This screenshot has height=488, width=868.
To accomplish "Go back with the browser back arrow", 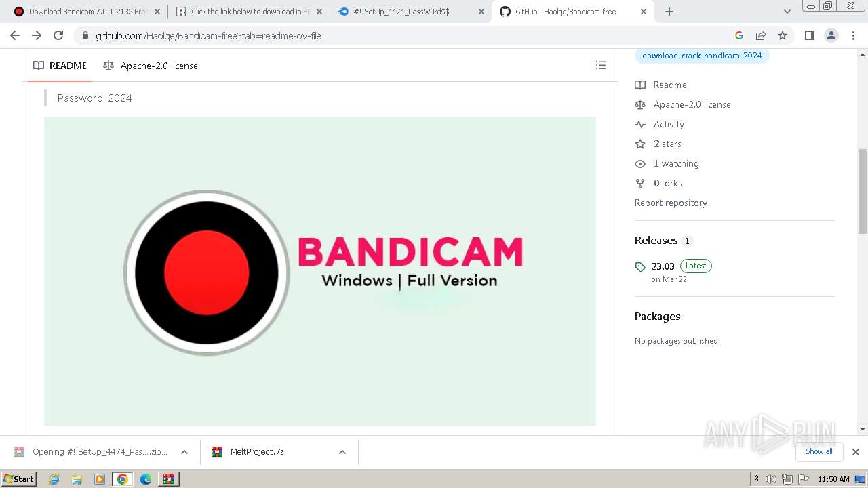I will [x=15, y=35].
